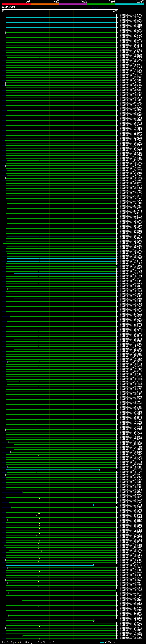Select hit label UniRef100_C1BF77
Viewport: 146px width, 644px height.
131,75
